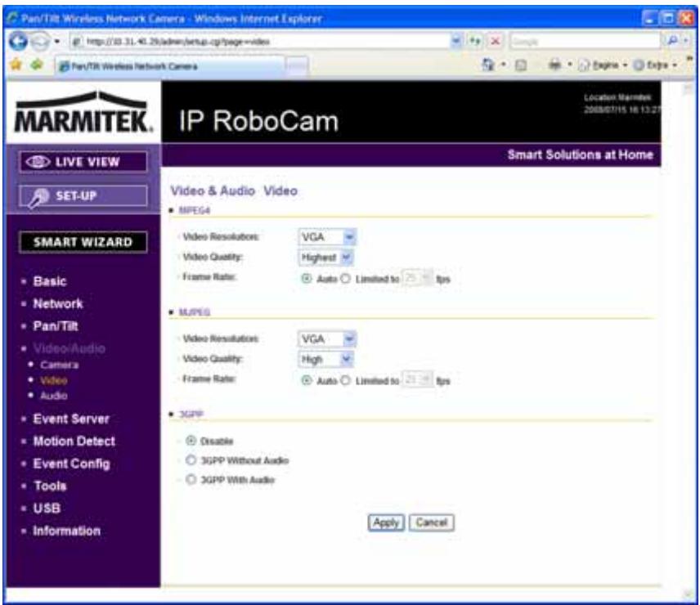Click the SET-UP button

tap(83, 196)
